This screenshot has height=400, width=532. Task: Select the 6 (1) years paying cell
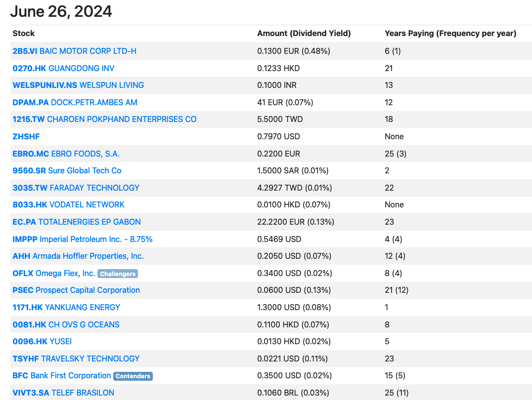tap(393, 51)
